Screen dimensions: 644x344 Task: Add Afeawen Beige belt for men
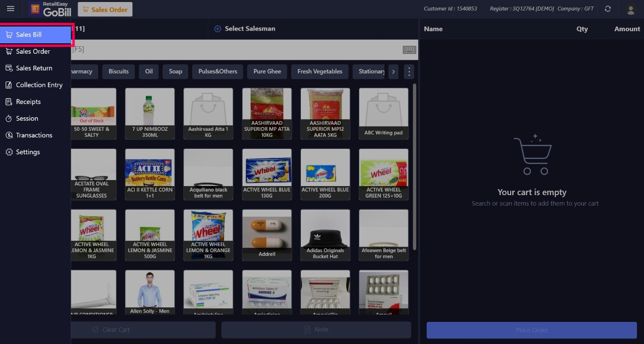pos(383,235)
